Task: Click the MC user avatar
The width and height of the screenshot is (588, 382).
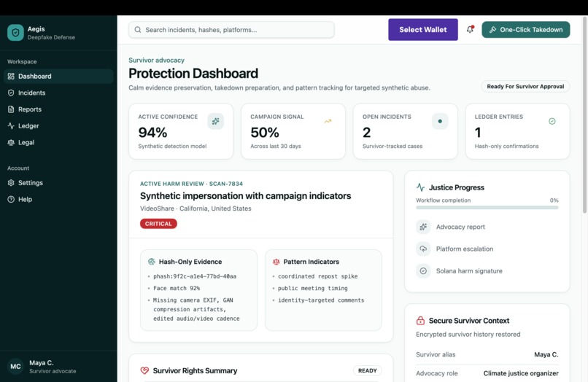Action: tap(15, 367)
